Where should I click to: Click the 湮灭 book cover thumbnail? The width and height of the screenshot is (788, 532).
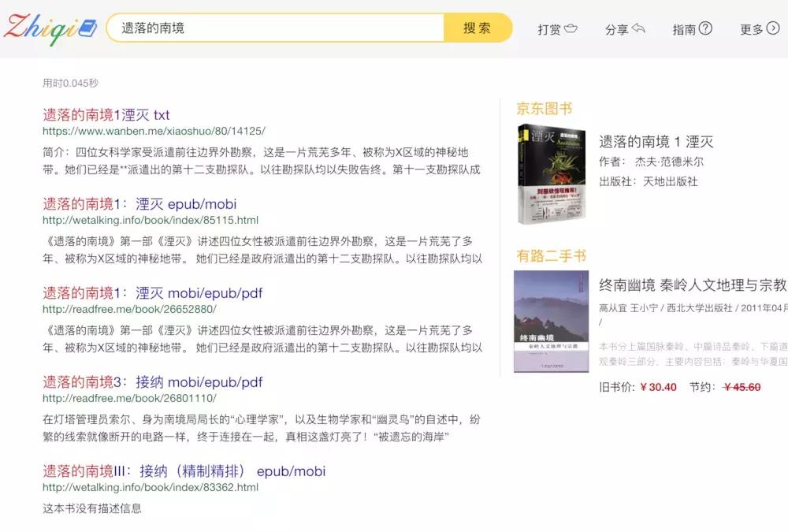click(552, 175)
